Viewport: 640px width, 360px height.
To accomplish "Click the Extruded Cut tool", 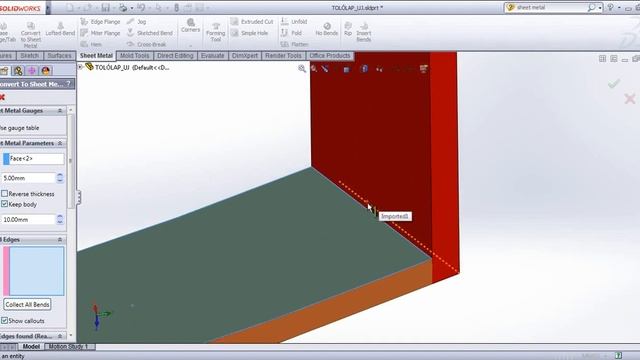I will point(252,22).
